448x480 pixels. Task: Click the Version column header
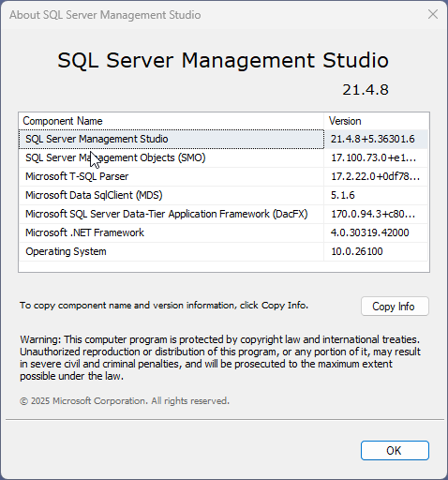[x=377, y=121]
